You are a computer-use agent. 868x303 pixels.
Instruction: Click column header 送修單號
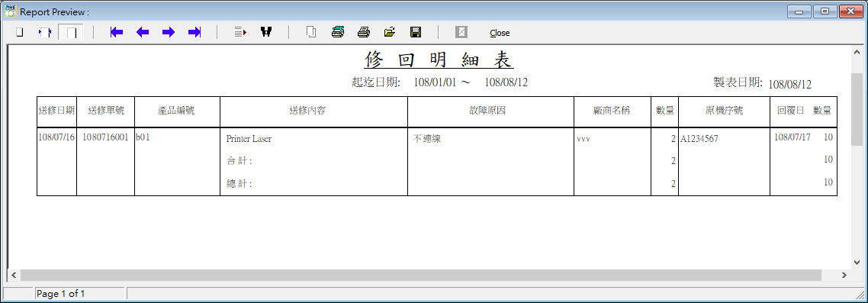tap(106, 111)
